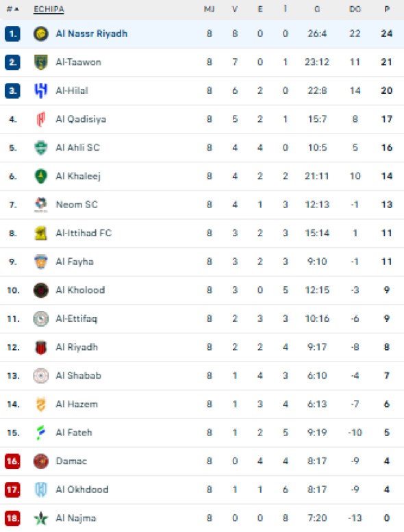Open Neom SC team page
The image size is (404, 532).
pos(77,205)
